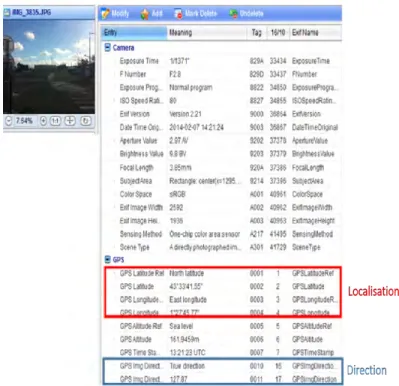This screenshot has width=399, height=386.
Task: Click the One-chip color area sensor value
Action: (x=204, y=234)
